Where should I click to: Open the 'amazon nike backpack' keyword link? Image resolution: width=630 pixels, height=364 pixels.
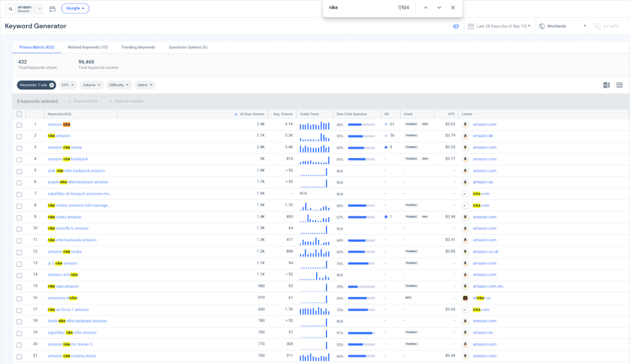point(68,159)
